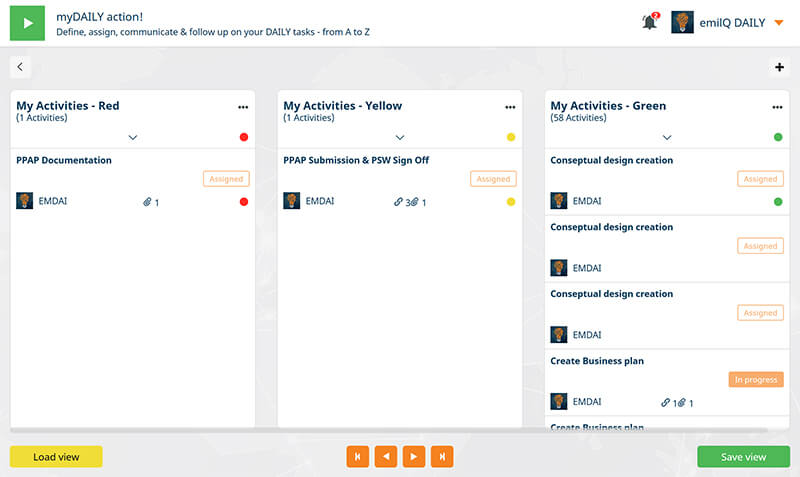Click the In progress badge on Create Business plan
This screenshot has width=800, height=477.
[x=756, y=380]
